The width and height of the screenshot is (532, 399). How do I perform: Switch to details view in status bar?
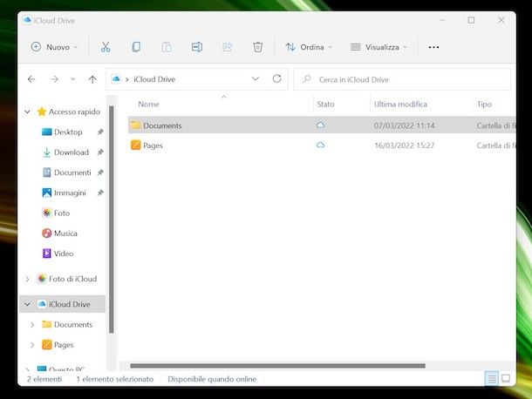pyautogui.click(x=492, y=378)
